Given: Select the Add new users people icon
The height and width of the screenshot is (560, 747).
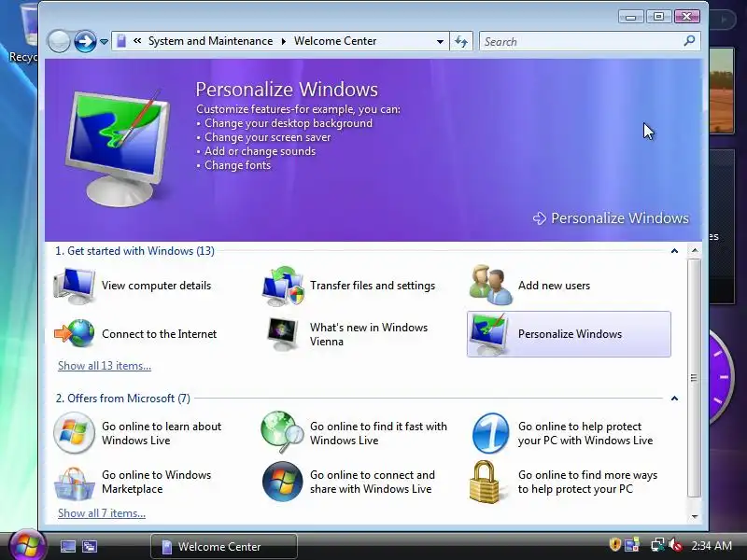Looking at the screenshot, I should pos(491,285).
